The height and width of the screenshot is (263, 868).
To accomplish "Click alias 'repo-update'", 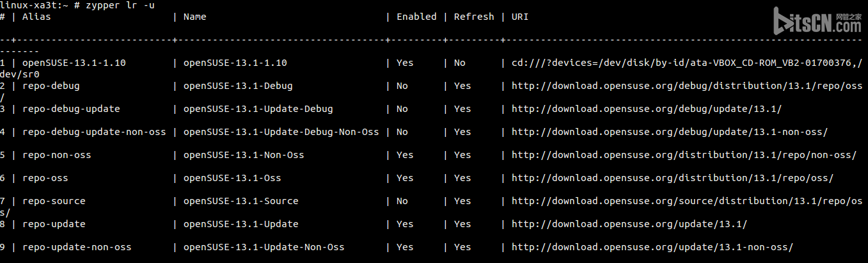I will 54,224.
